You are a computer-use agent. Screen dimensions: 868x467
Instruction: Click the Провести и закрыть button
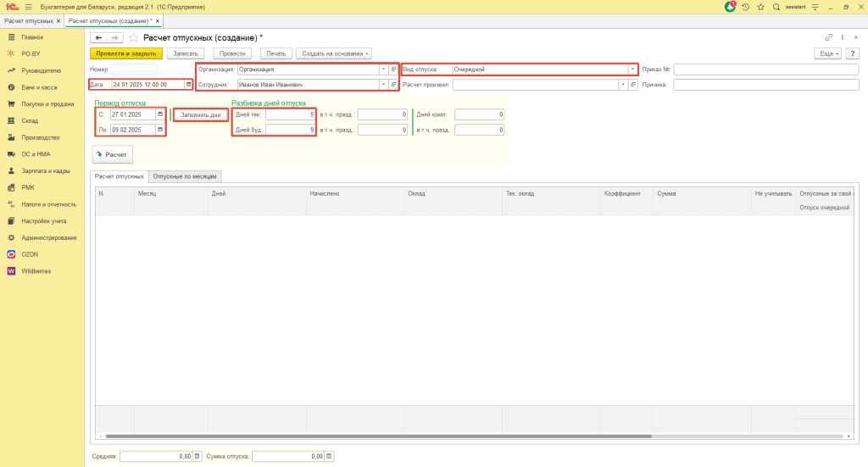(x=125, y=53)
